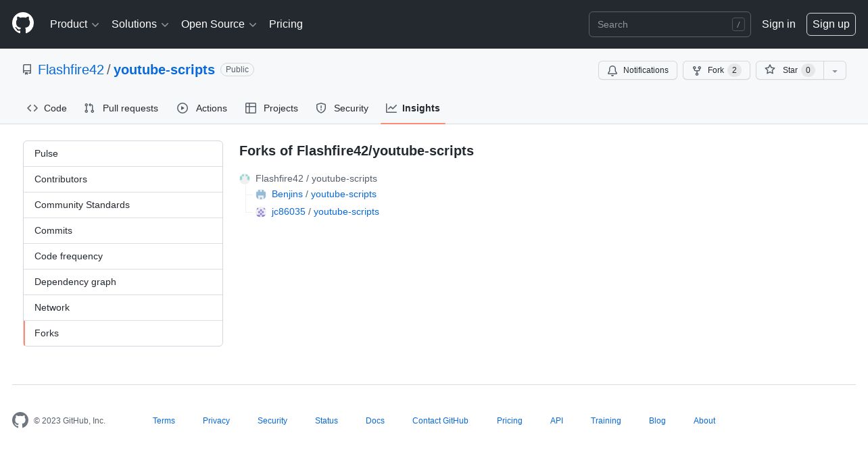Click the slash shortcut icon in search
This screenshot has height=462, width=868.
(738, 24)
